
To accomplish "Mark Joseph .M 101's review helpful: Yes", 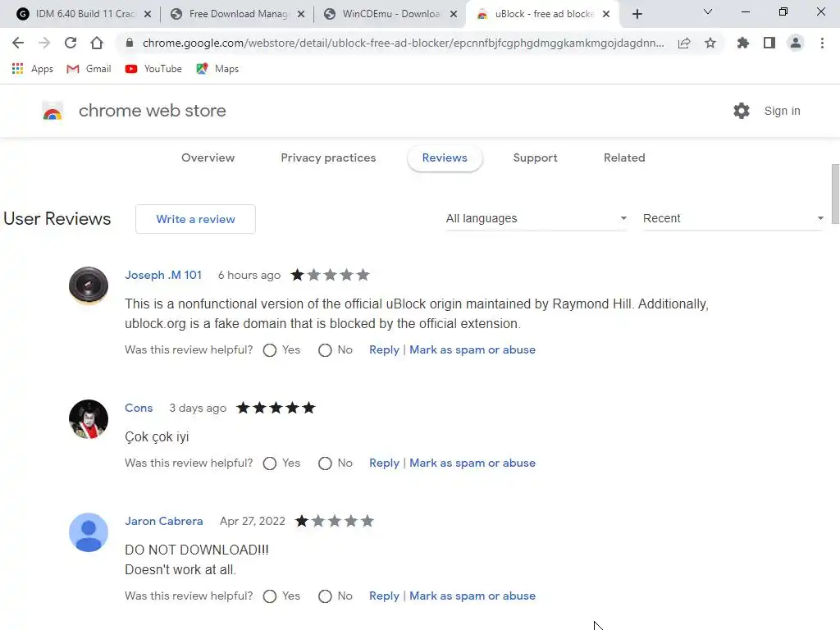I will 270,350.
